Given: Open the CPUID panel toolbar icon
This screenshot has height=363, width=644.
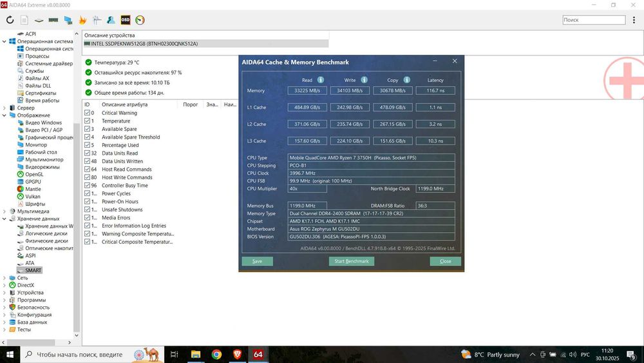Looking at the screenshot, I should pyautogui.click(x=97, y=20).
